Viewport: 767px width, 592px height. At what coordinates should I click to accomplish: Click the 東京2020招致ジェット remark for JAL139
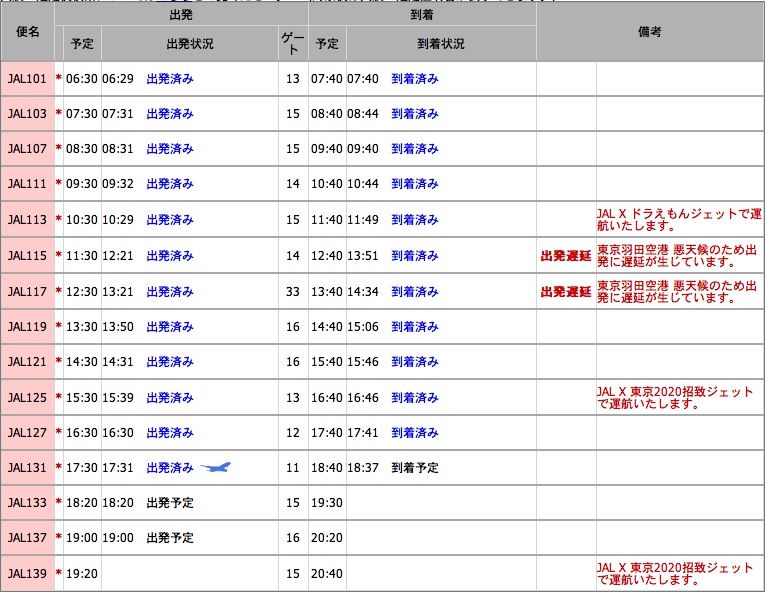pos(675,573)
